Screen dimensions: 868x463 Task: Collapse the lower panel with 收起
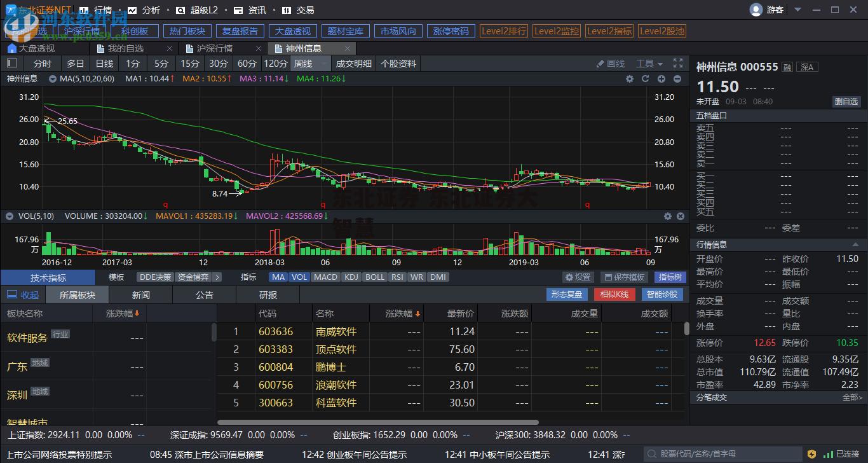[x=23, y=295]
